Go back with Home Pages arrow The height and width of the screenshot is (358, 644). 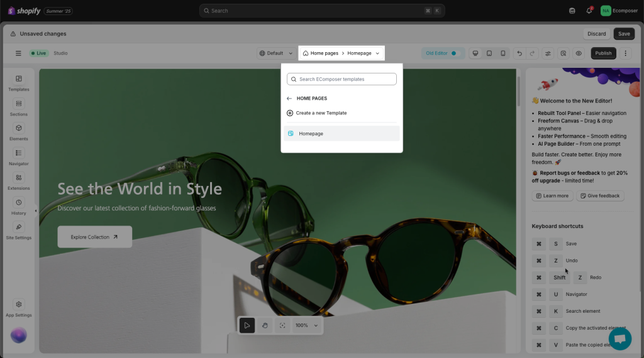point(289,99)
